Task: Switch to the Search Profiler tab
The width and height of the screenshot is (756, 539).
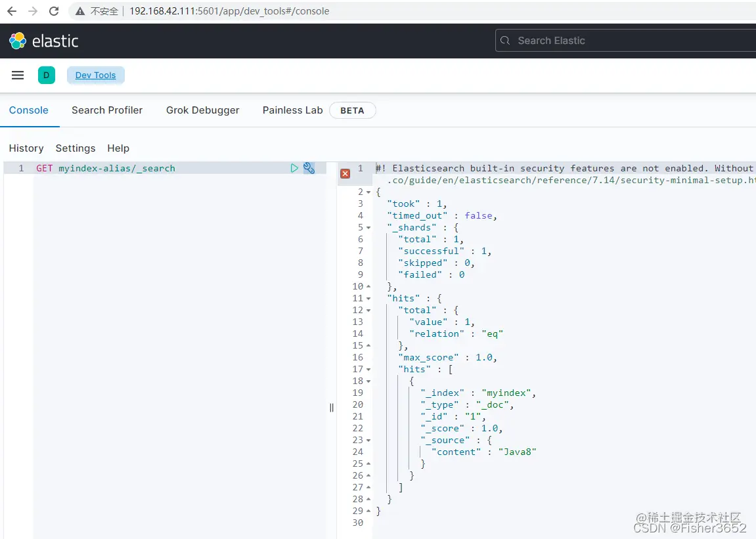Action: (107, 110)
